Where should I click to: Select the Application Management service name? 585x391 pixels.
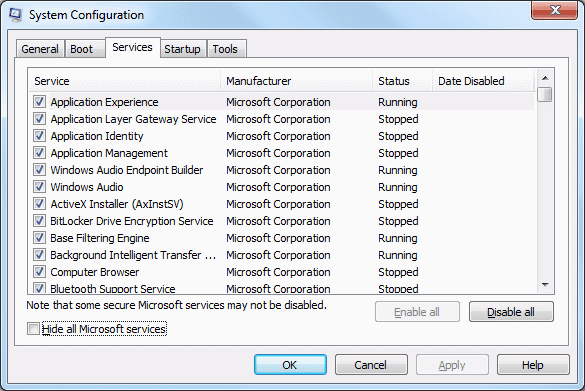109,153
